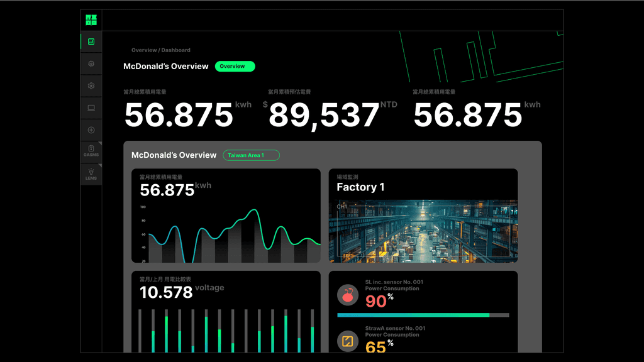Click the 56.875 value in chart card
The width and height of the screenshot is (644, 362).
pos(167,190)
